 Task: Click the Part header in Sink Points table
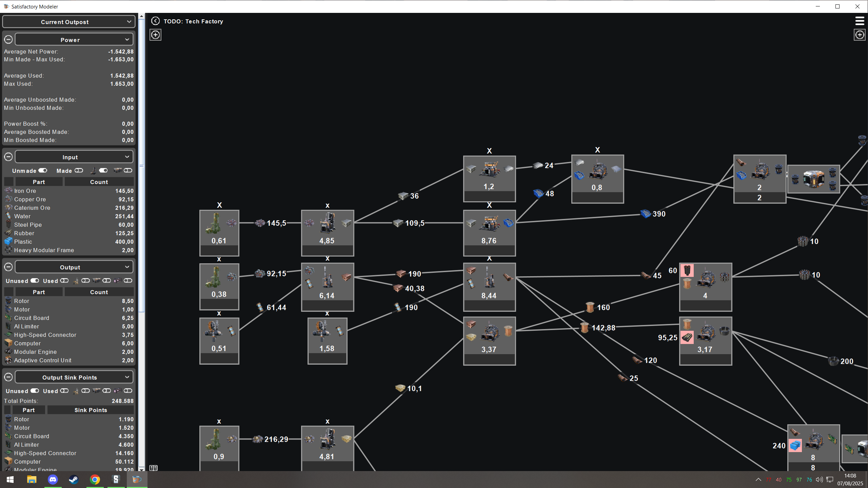click(x=29, y=410)
